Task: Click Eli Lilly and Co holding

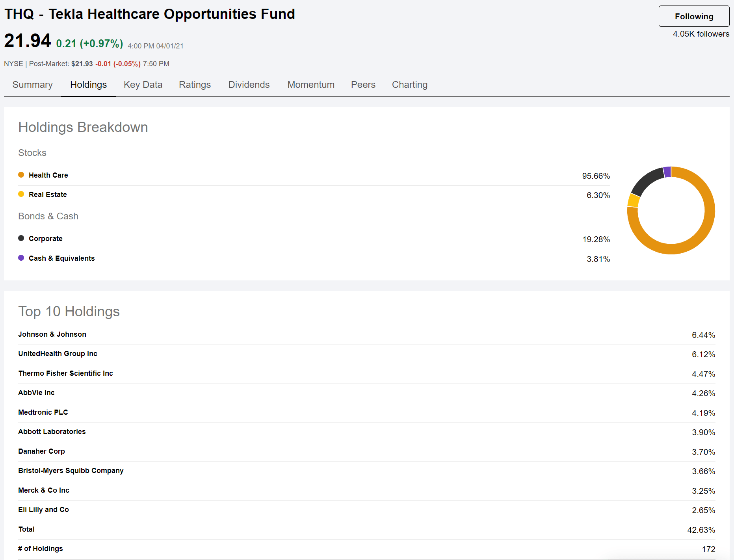Action: [43, 510]
